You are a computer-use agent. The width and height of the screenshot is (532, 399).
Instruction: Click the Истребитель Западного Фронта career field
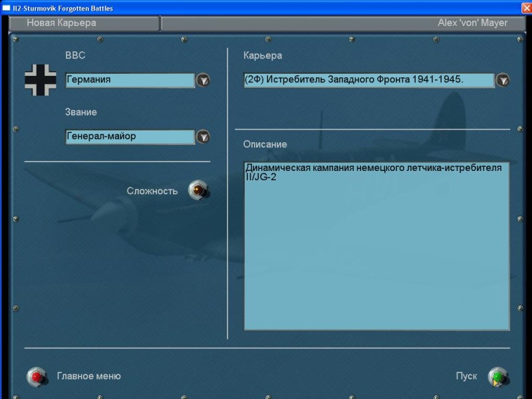pyautogui.click(x=369, y=80)
